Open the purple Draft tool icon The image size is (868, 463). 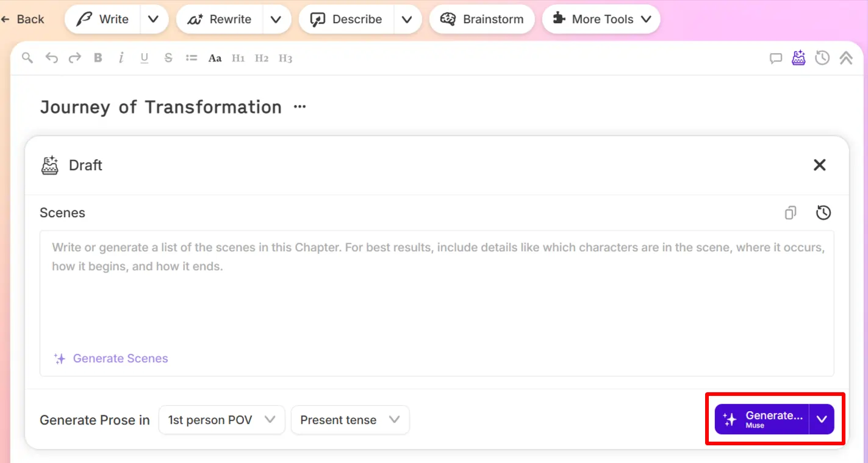tap(798, 58)
